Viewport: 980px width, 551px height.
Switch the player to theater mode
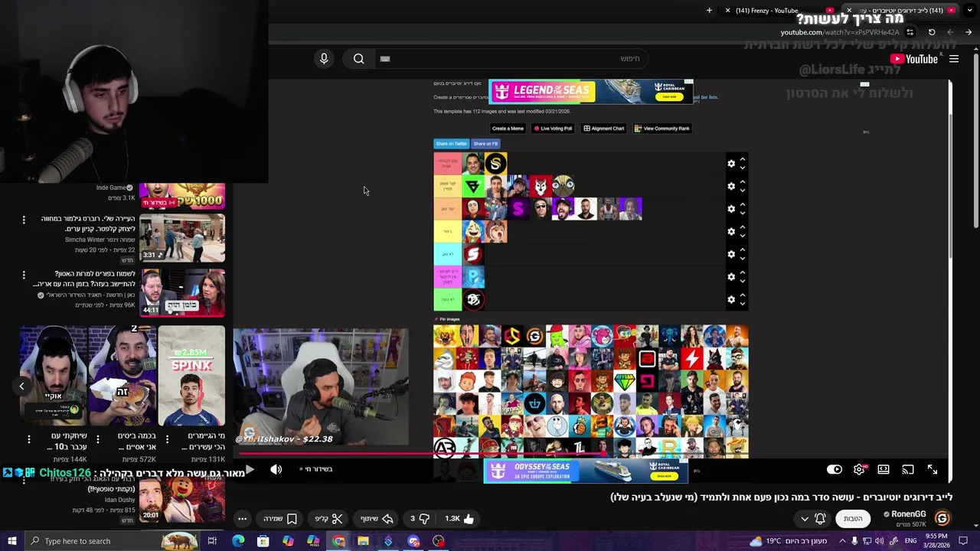(x=884, y=469)
